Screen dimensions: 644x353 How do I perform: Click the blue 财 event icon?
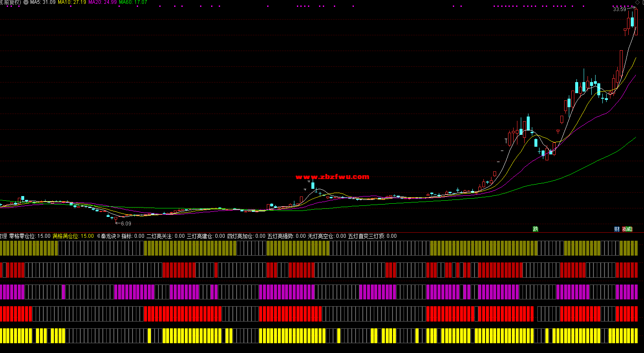click(x=617, y=229)
